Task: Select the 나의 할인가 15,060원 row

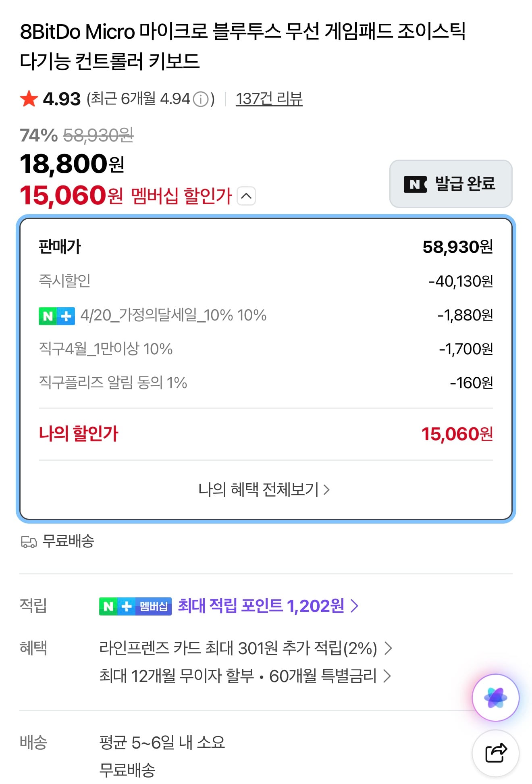Action: click(x=266, y=434)
